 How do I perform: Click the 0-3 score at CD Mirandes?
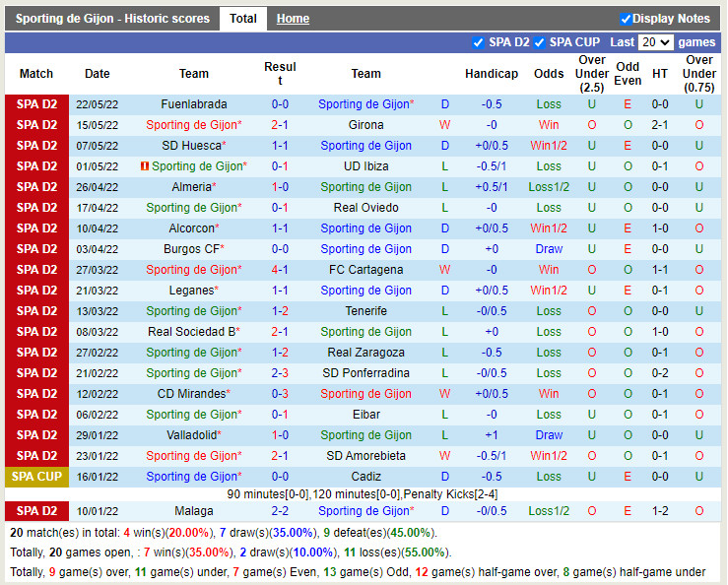pos(280,394)
